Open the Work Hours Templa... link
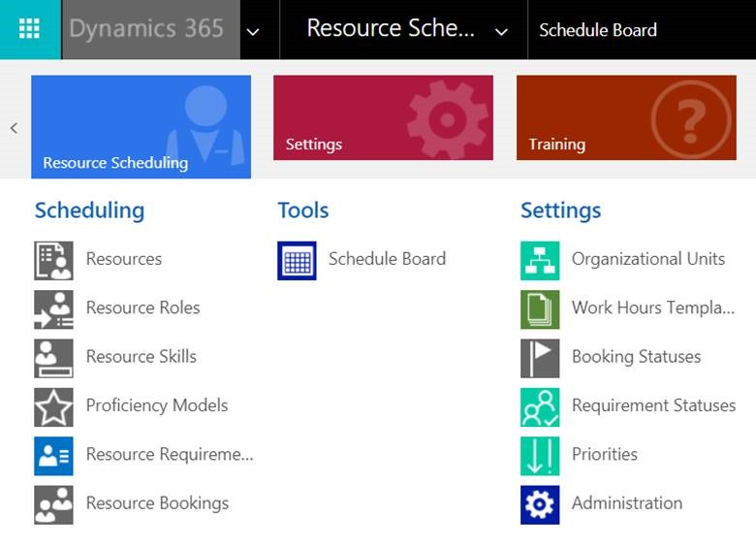The height and width of the screenshot is (549, 756). pyautogui.click(x=653, y=307)
